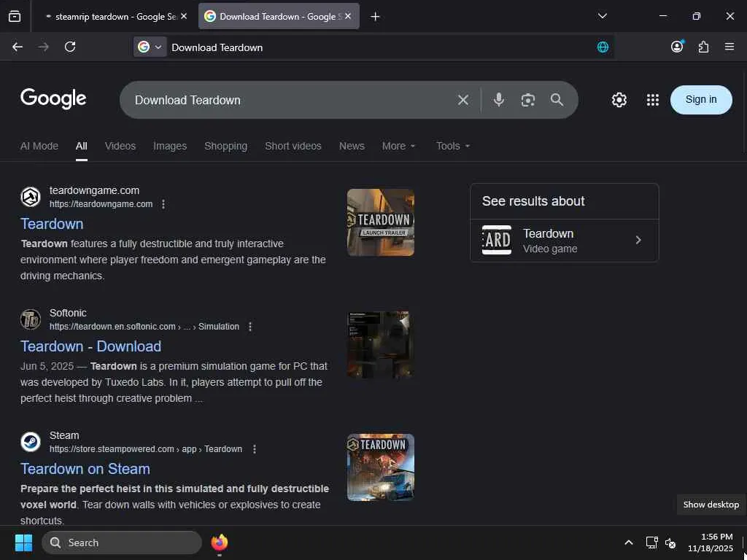Open the list all tabs dropdown arrow

602,16
